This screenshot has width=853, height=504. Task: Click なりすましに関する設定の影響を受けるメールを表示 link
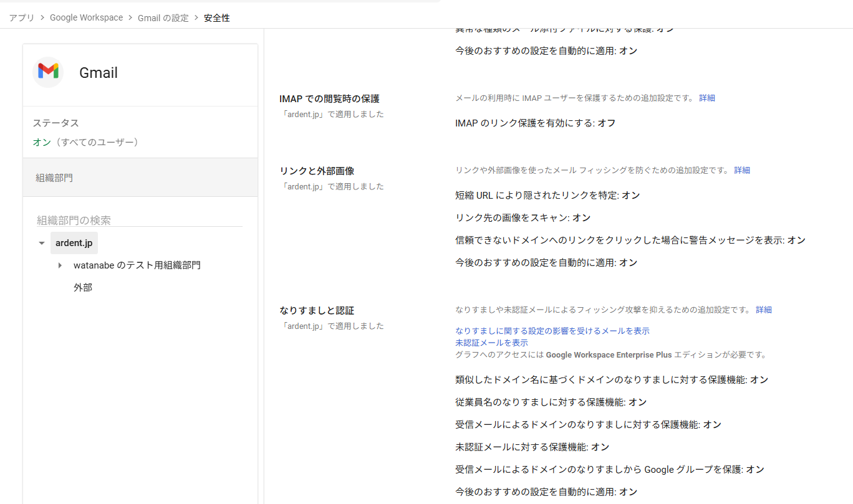click(x=552, y=331)
